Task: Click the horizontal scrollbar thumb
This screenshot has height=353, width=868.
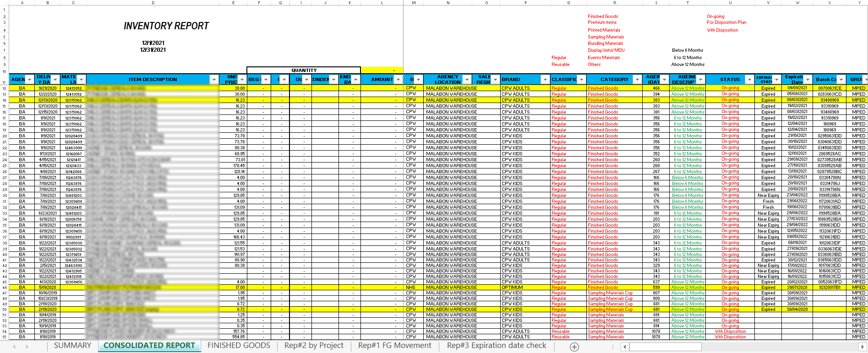Action: pos(666,347)
